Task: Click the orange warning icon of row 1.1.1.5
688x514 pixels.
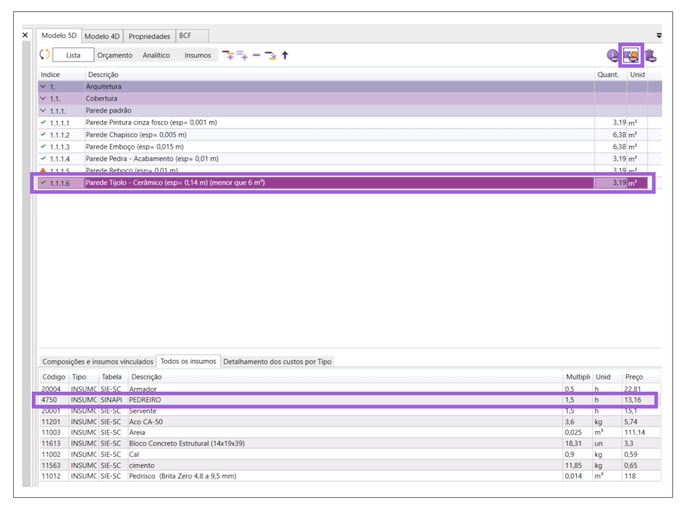Action: 43,170
